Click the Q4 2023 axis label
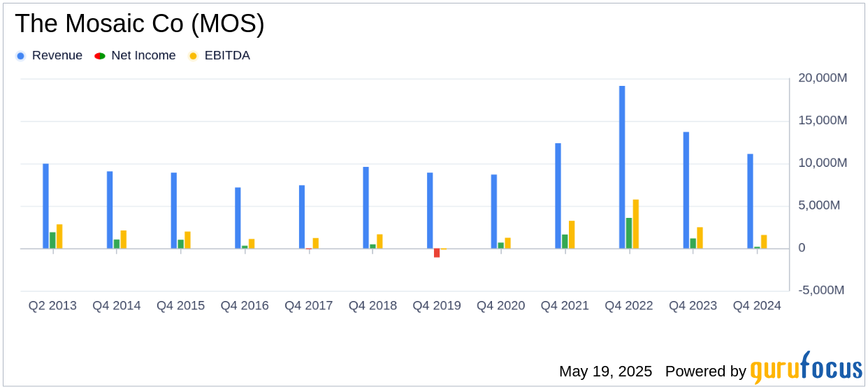868x389 pixels. coord(693,306)
